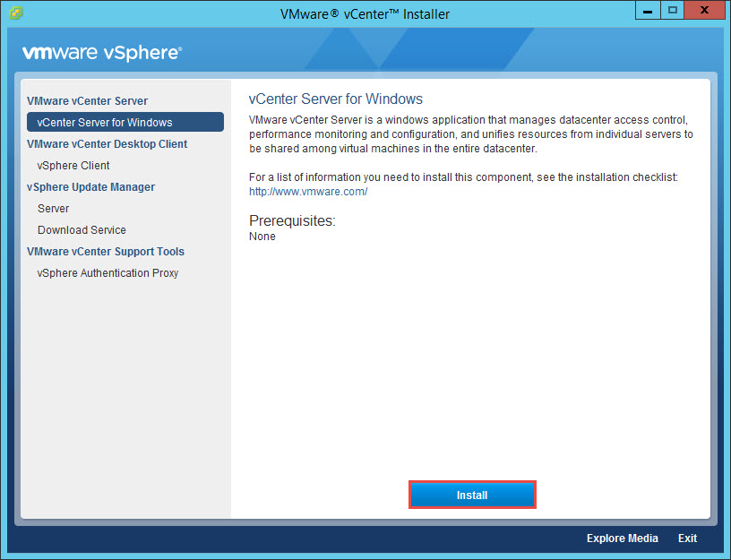Expand the VMware vCenter Server category

87,100
